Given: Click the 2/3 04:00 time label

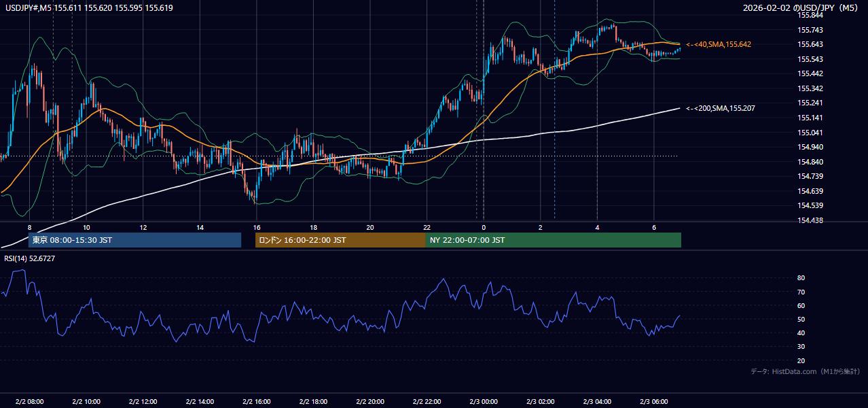Looking at the screenshot, I should click(597, 401).
